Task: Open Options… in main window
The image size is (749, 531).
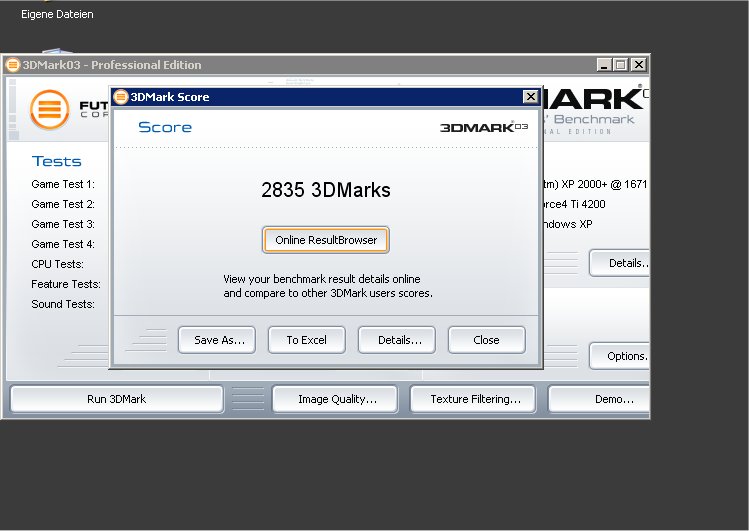Action: click(x=620, y=356)
